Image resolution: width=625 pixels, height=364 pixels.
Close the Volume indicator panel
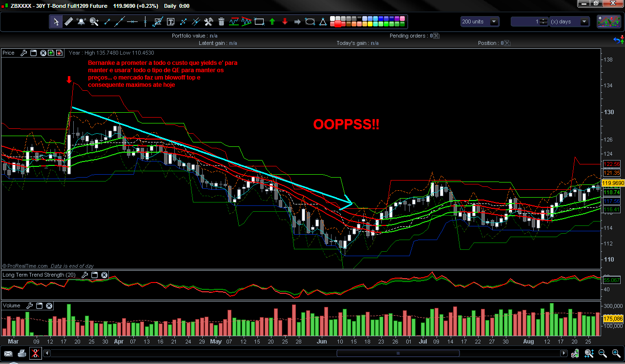pos(49,306)
